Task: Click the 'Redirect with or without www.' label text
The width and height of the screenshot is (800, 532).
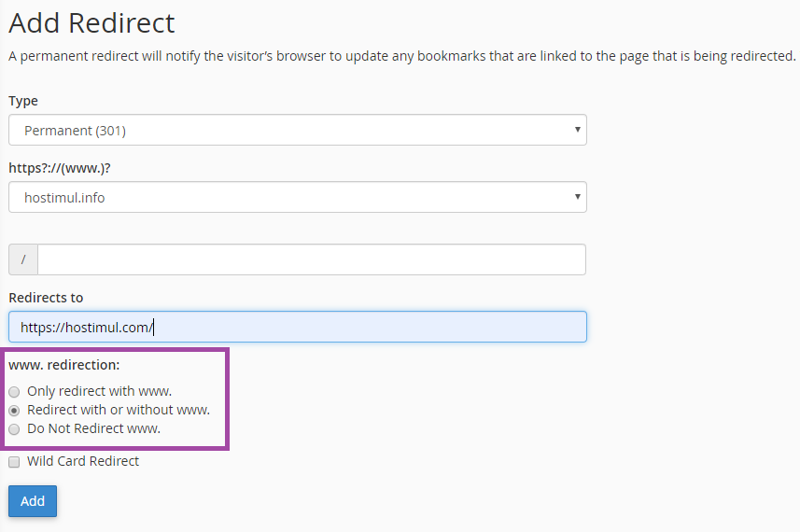Action: 119,410
